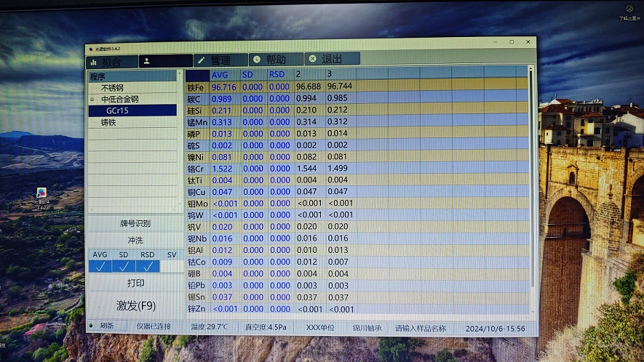This screenshot has width=644, height=362.
Task: Select 铸铁 in the program tree
Action: tap(108, 123)
